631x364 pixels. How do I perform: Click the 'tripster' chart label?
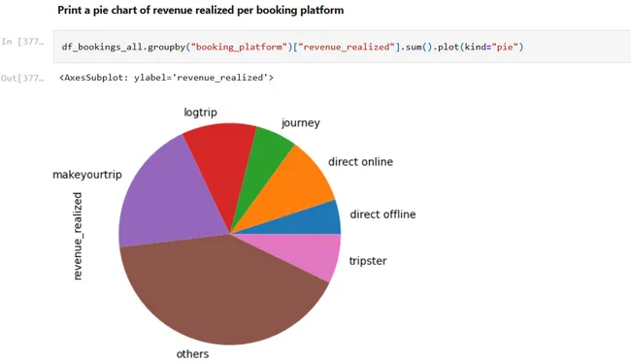tap(368, 261)
